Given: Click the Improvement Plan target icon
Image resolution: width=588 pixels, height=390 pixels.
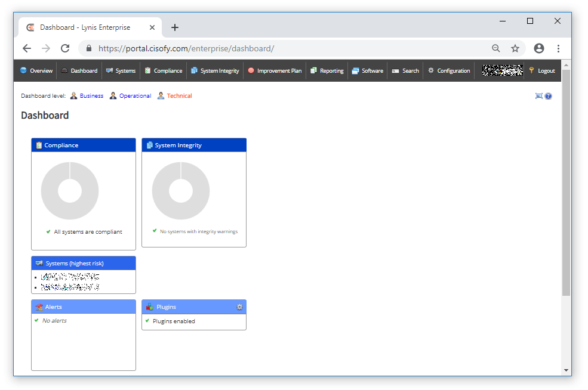Looking at the screenshot, I should point(251,70).
